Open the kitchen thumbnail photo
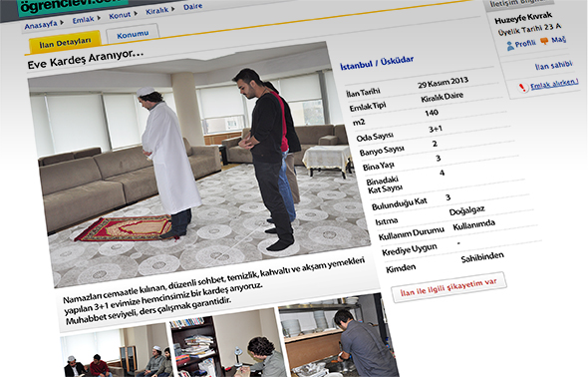 [x=337, y=335]
